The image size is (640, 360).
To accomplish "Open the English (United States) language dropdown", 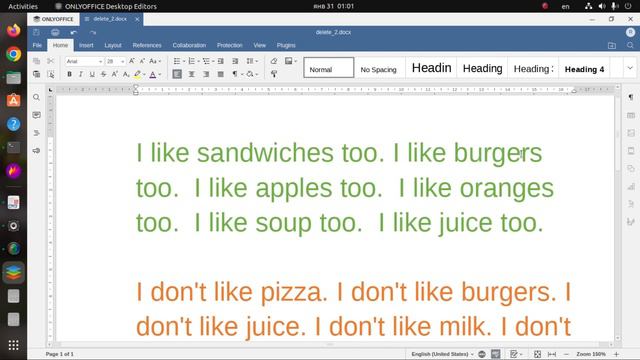I will coord(442,354).
